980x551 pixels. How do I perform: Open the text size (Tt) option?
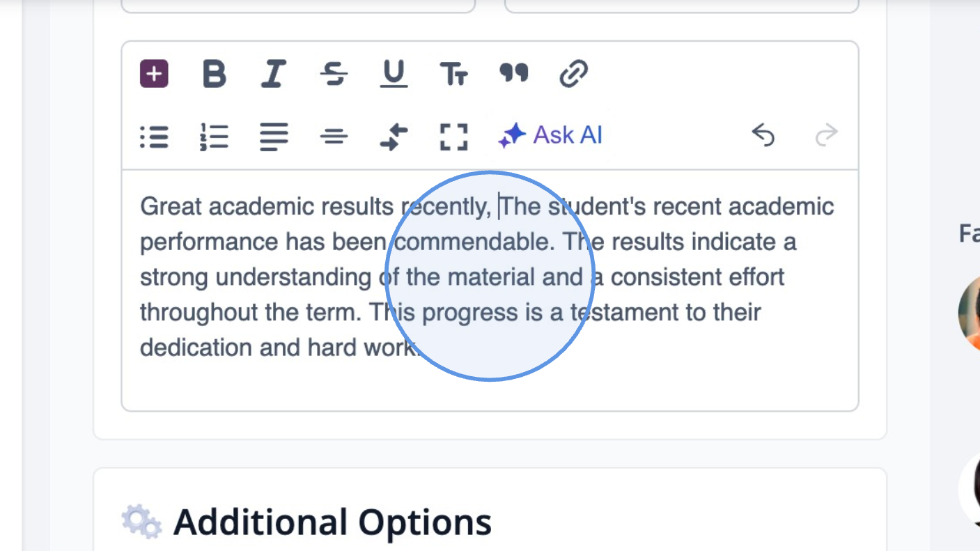[x=454, y=74]
